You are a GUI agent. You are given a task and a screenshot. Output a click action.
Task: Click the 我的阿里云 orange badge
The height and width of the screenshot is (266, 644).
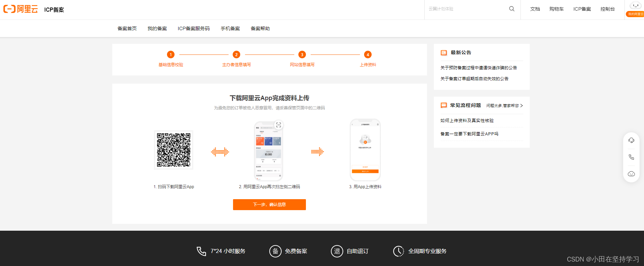tap(635, 14)
